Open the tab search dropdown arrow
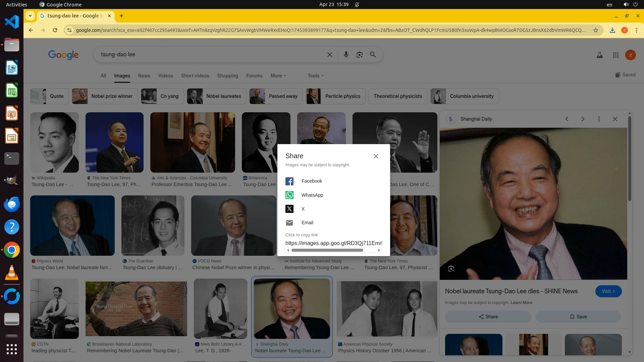Viewport: 644px width, 362px height. (30, 16)
